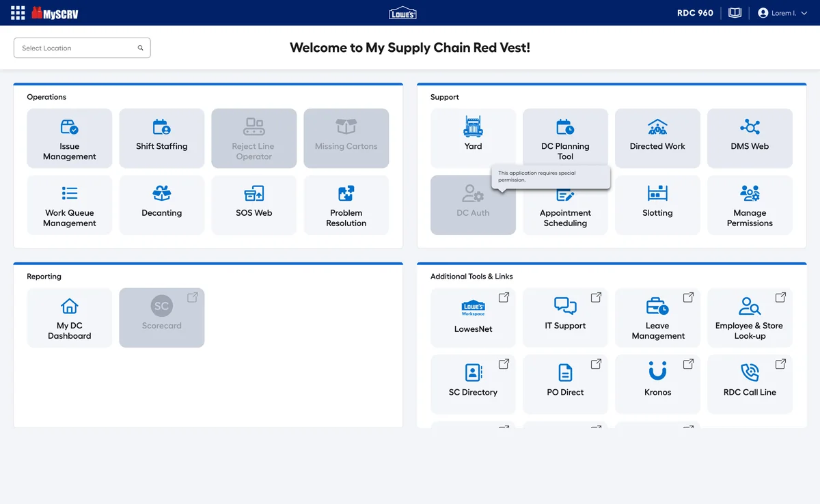Click the search magnifier in Select Location
The width and height of the screenshot is (820, 504).
point(141,48)
